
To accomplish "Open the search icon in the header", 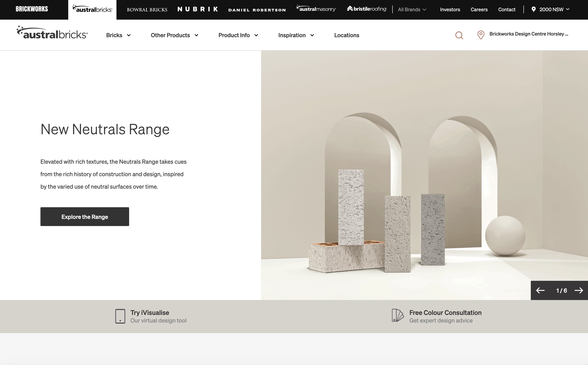I will coord(459,35).
